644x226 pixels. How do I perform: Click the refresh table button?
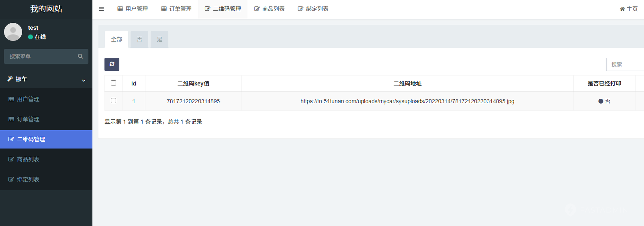coord(112,64)
